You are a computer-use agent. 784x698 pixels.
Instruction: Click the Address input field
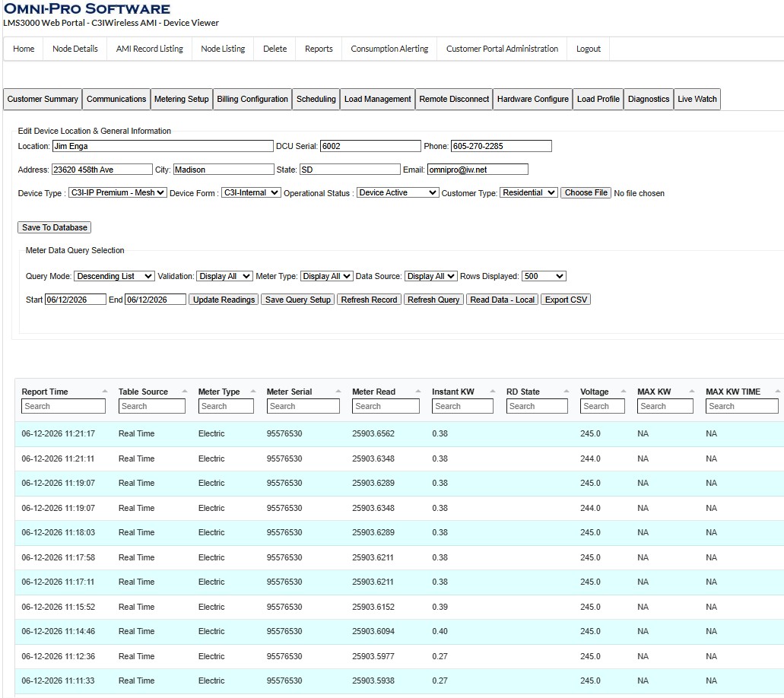pos(102,170)
